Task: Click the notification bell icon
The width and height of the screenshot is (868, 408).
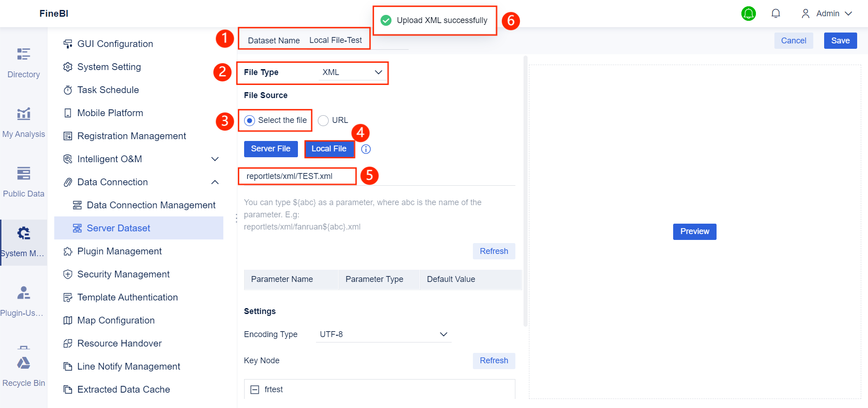Action: click(x=776, y=14)
